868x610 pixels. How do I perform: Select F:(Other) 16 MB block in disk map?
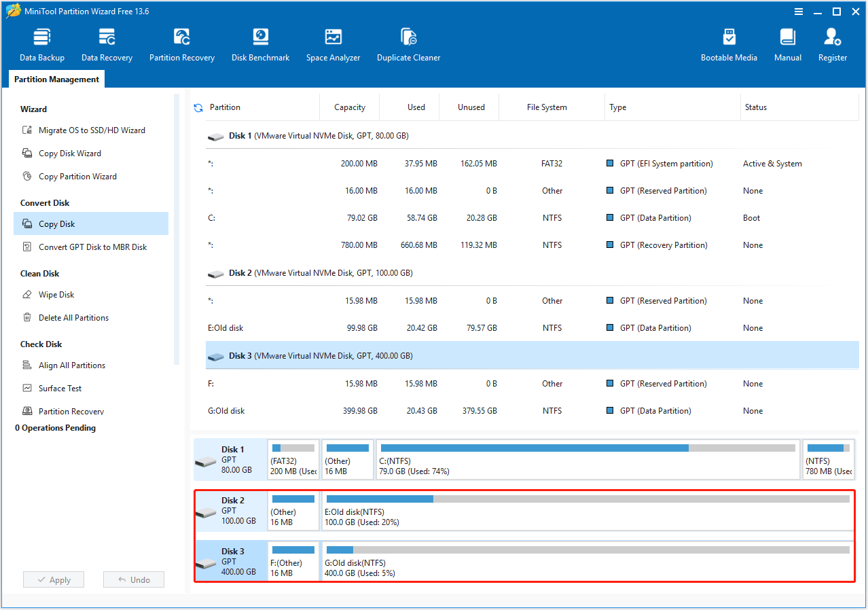point(293,561)
